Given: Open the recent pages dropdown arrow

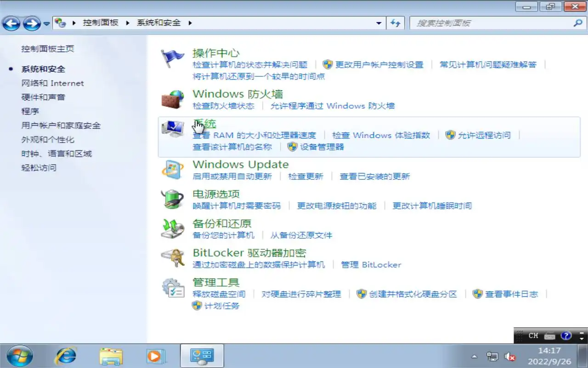Looking at the screenshot, I should tap(46, 23).
